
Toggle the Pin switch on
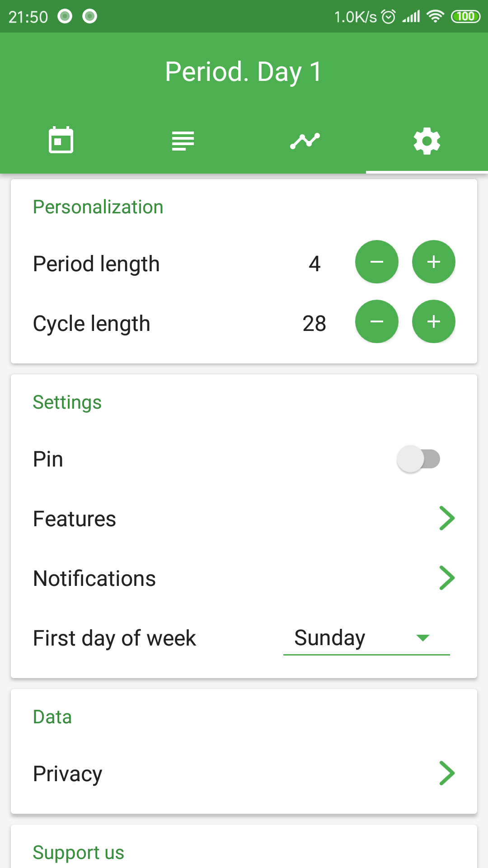click(418, 459)
